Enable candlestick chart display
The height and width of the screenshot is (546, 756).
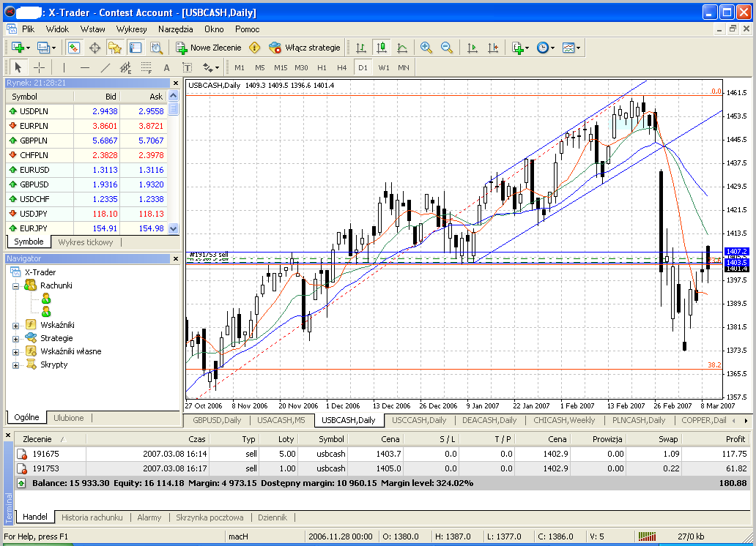point(381,48)
